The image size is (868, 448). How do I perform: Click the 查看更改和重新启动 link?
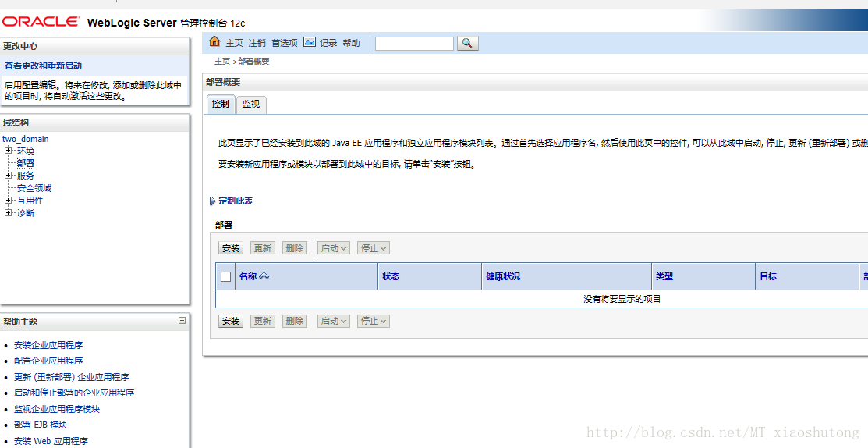43,66
